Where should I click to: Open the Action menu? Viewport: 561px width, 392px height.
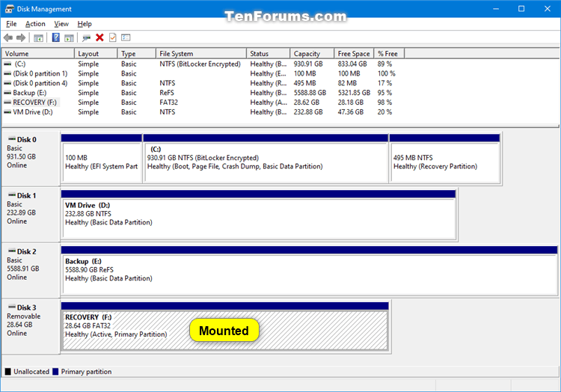tap(35, 24)
